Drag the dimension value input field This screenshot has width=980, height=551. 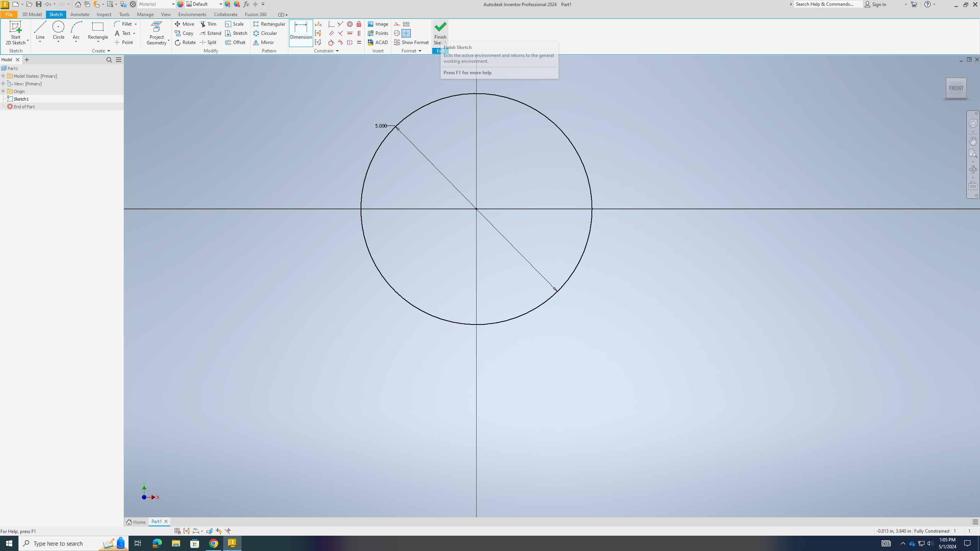[x=380, y=126]
